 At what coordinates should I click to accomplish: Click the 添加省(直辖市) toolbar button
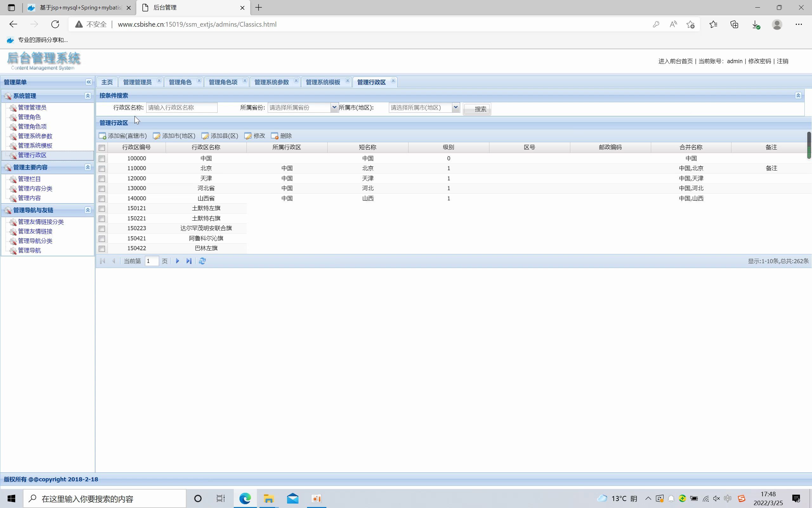[123, 136]
